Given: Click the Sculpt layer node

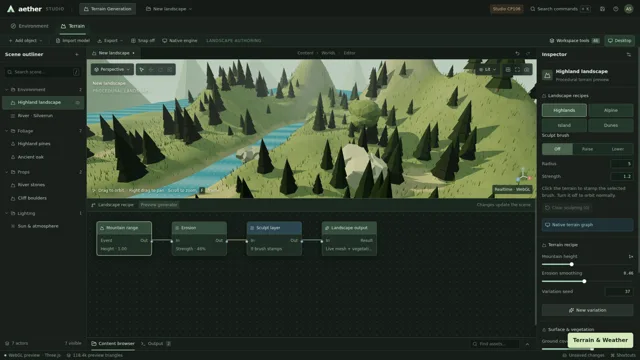Looking at the screenshot, I should 274,238.
